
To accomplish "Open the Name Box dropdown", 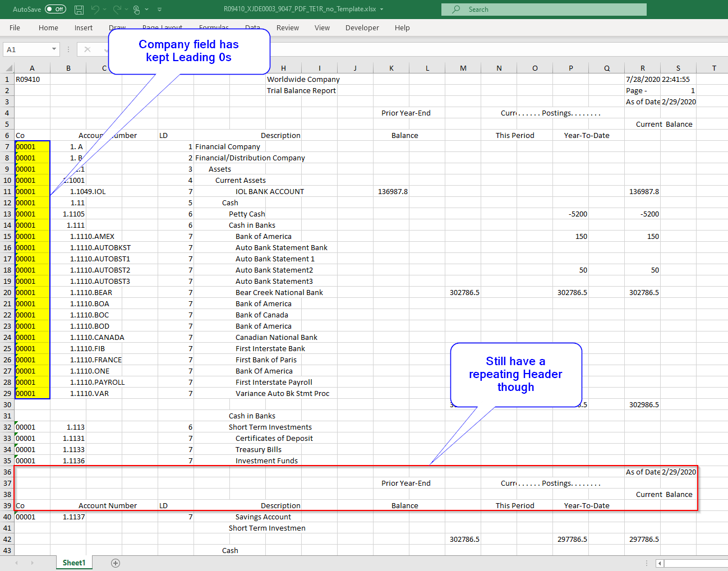I will (53, 49).
